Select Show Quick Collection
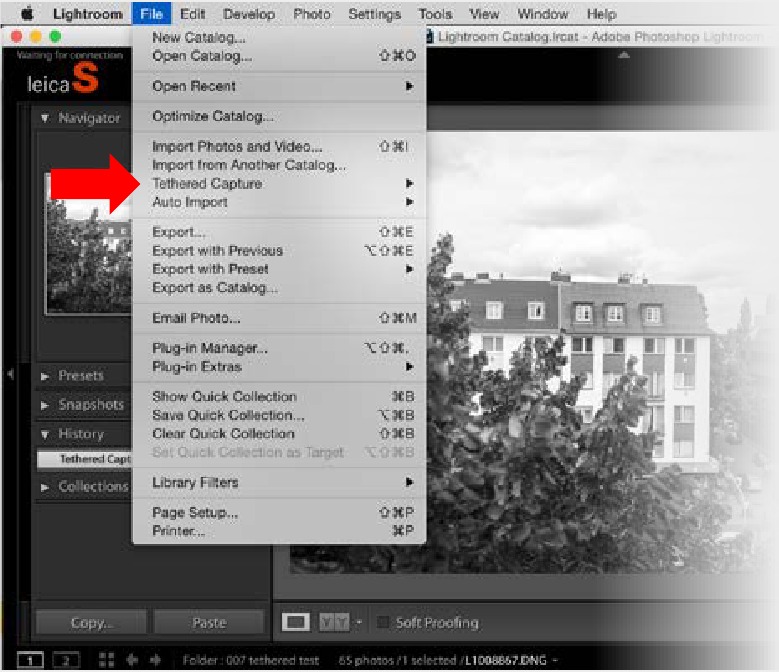 point(279,396)
